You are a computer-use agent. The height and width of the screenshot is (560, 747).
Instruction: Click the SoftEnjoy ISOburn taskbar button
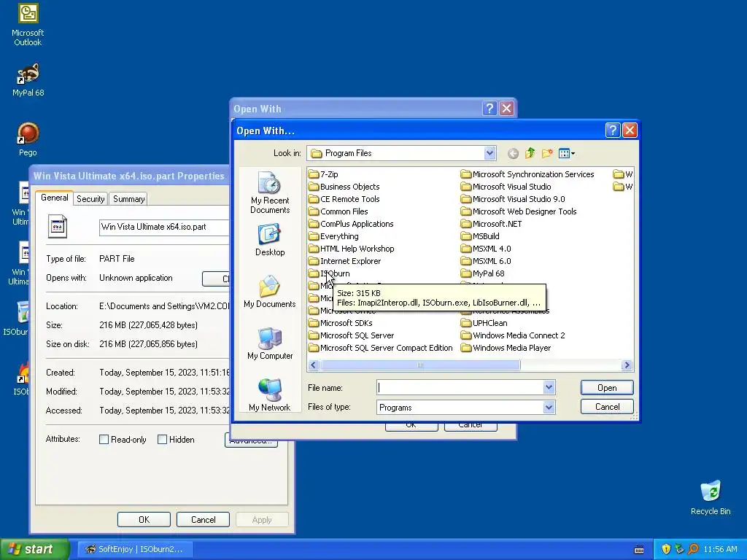click(134, 549)
